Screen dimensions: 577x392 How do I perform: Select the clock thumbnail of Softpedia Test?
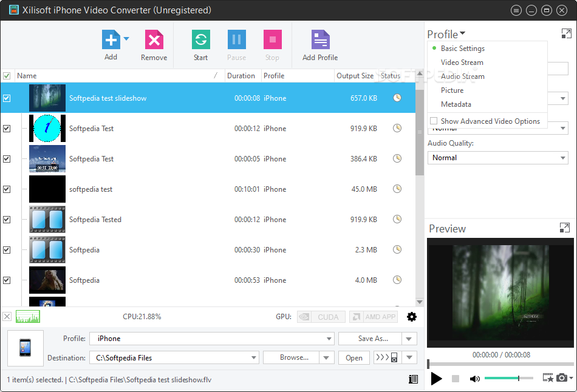[x=47, y=128]
